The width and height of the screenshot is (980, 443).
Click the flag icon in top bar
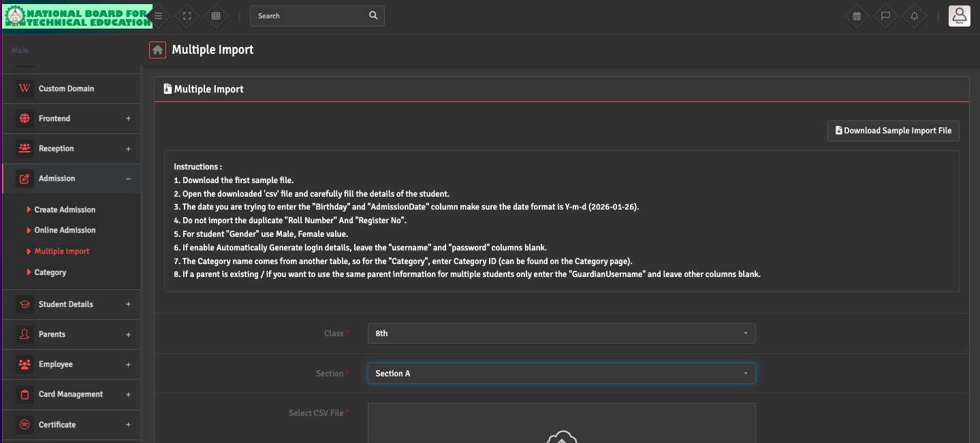tap(885, 16)
